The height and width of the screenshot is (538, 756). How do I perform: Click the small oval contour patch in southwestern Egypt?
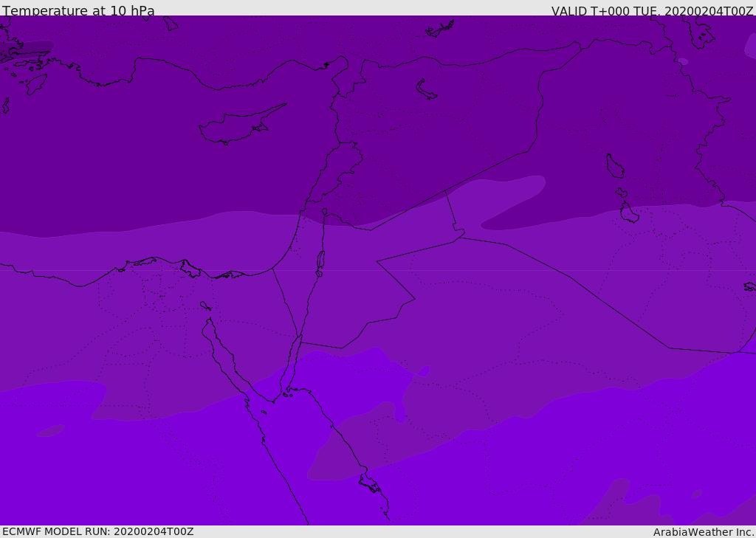click(x=50, y=430)
